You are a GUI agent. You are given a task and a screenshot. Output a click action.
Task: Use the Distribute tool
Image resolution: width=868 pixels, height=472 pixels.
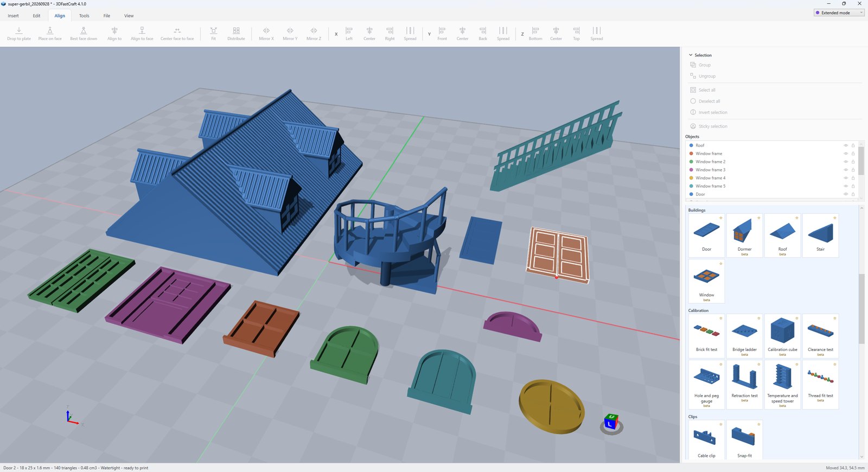point(236,34)
